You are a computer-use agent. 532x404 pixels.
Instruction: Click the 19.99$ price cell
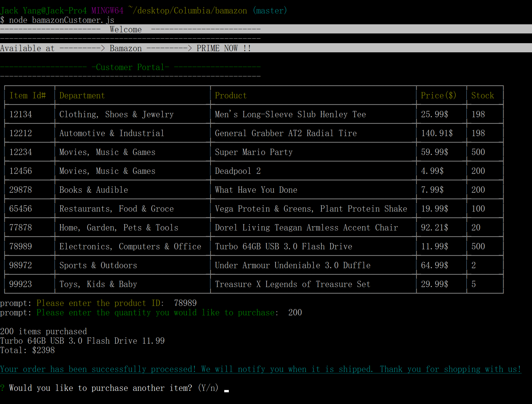coord(434,209)
